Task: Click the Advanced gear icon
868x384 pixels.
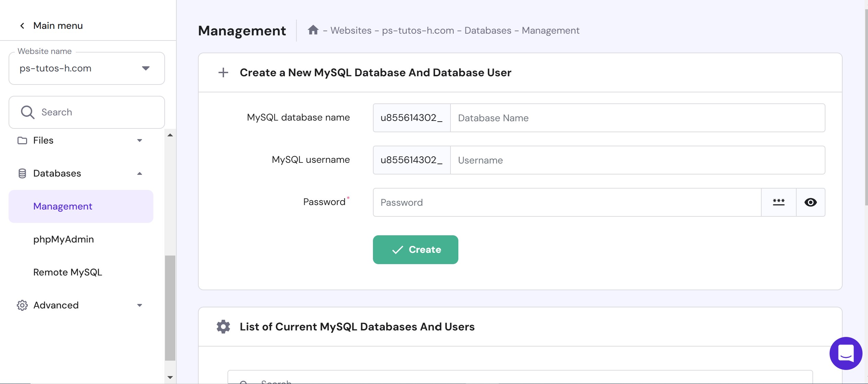Action: (22, 305)
